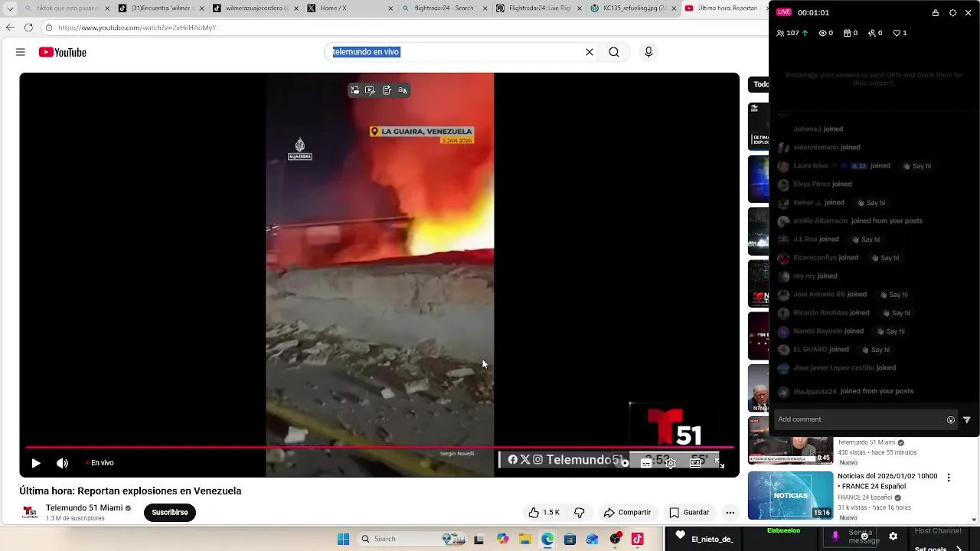Switch to 'KC135_refueling.jpg' tab
This screenshot has height=551, width=980.
[633, 8]
